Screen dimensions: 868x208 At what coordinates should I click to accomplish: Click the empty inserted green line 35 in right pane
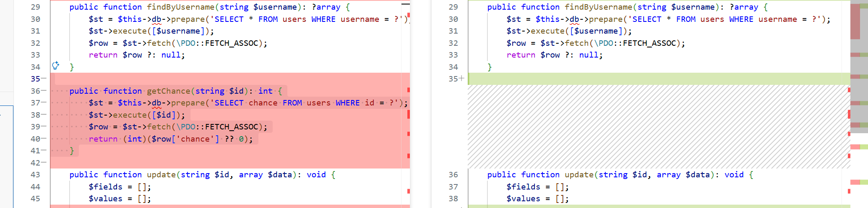659,79
